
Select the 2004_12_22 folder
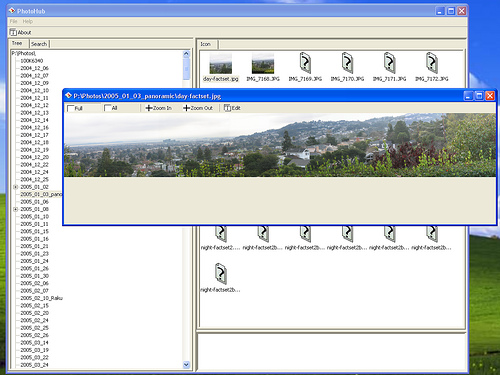click(34, 165)
